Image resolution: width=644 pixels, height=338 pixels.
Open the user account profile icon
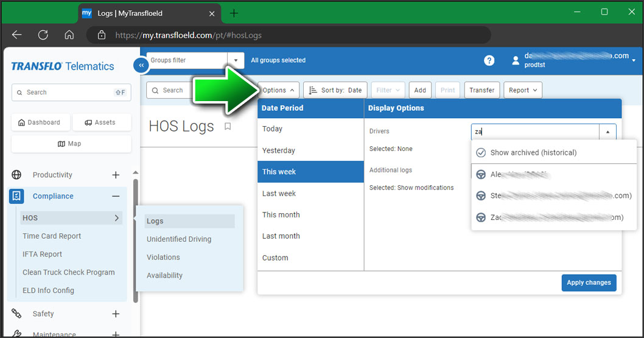pyautogui.click(x=516, y=60)
